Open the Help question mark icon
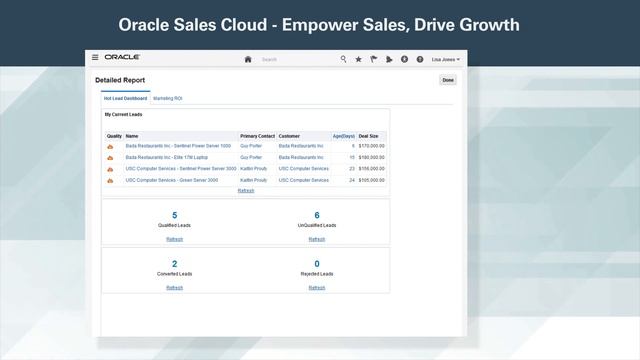 pos(420,59)
